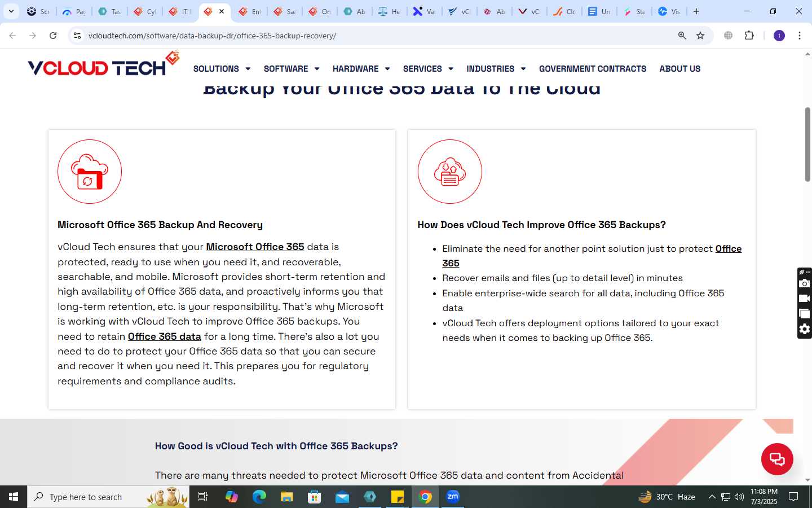The height and width of the screenshot is (508, 812).
Task: Click bullet 'Recover emails and files (up to detail level) in minutes'
Action: point(562,278)
